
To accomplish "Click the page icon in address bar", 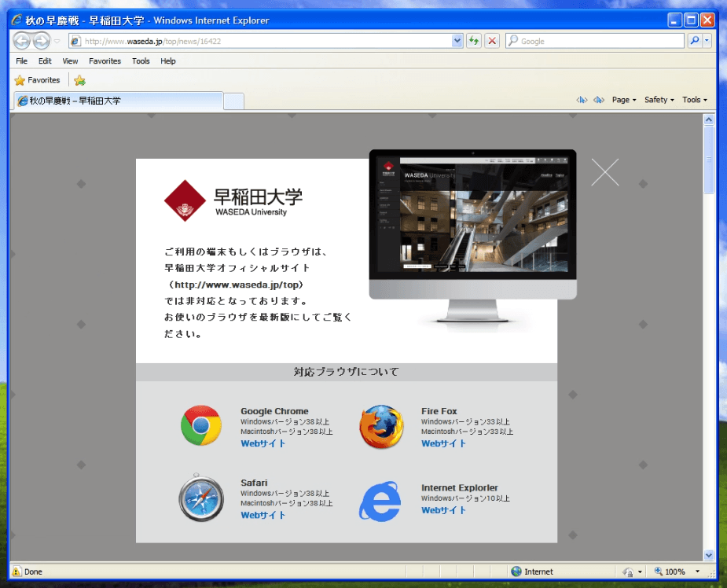I will [75, 42].
